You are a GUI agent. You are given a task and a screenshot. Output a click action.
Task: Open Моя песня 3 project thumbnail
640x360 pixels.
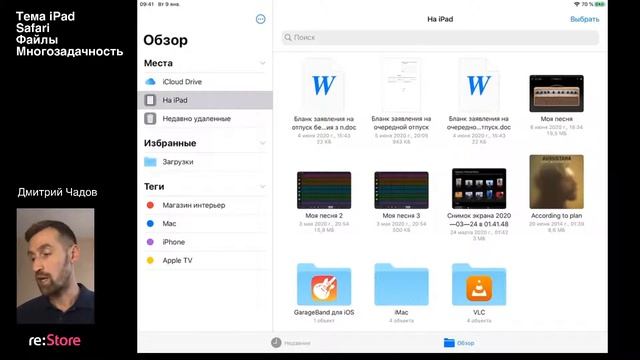[x=401, y=190]
